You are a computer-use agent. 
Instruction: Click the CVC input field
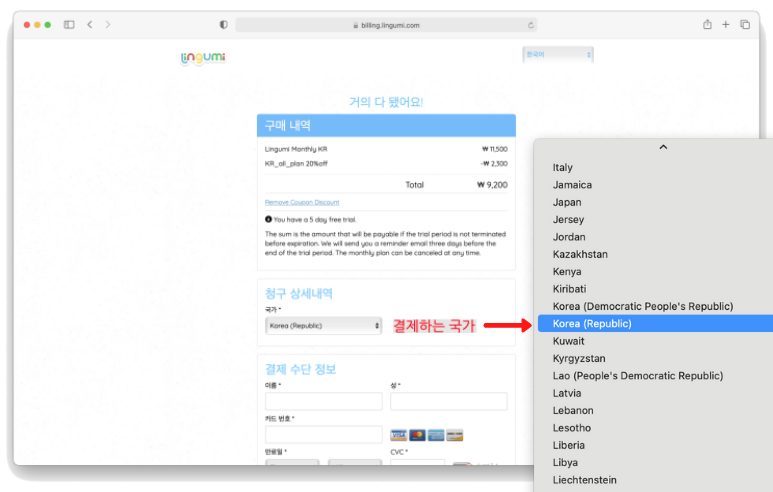click(x=418, y=462)
